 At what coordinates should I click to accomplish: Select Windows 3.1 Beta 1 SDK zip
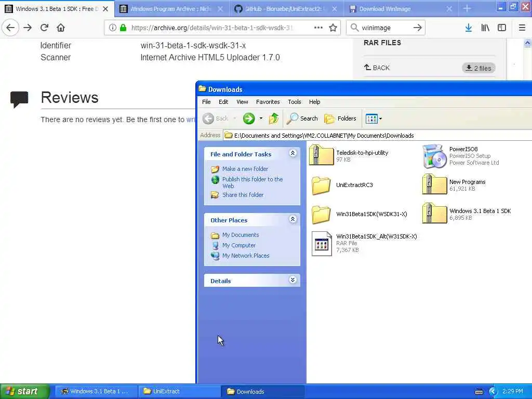[x=467, y=214]
